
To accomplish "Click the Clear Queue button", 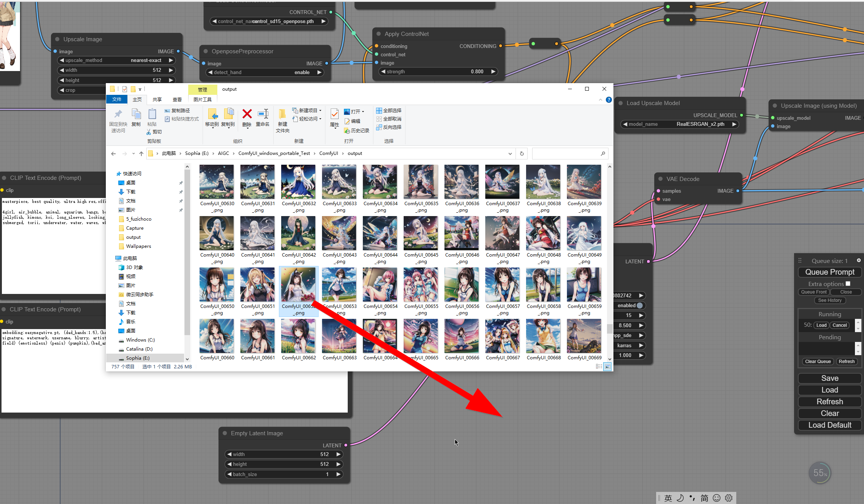I will (x=818, y=362).
